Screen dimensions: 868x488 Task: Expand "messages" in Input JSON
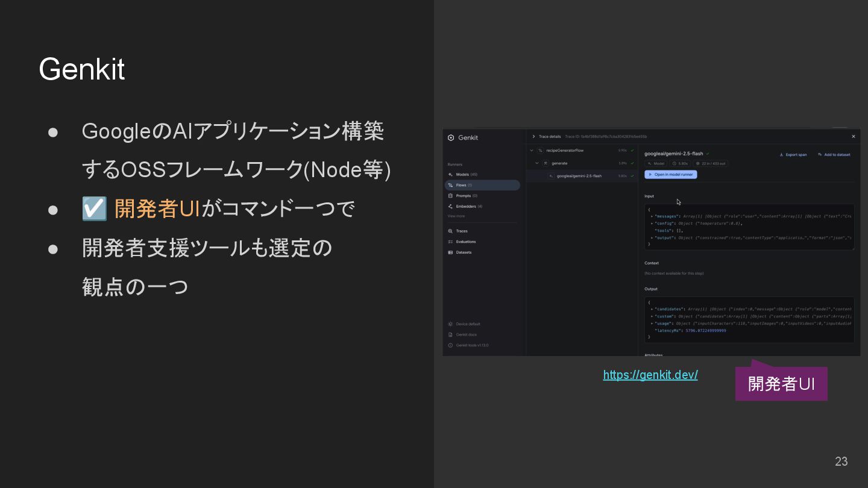(x=652, y=216)
